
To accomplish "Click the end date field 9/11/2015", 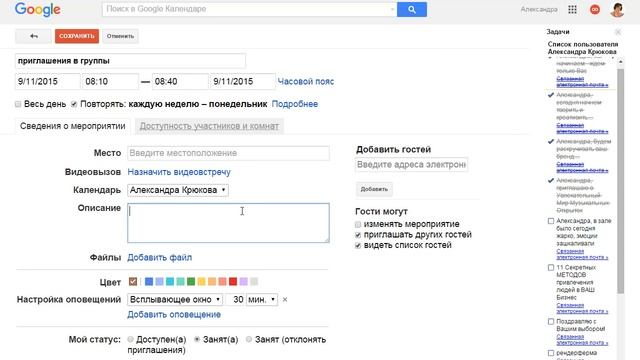I will click(242, 81).
